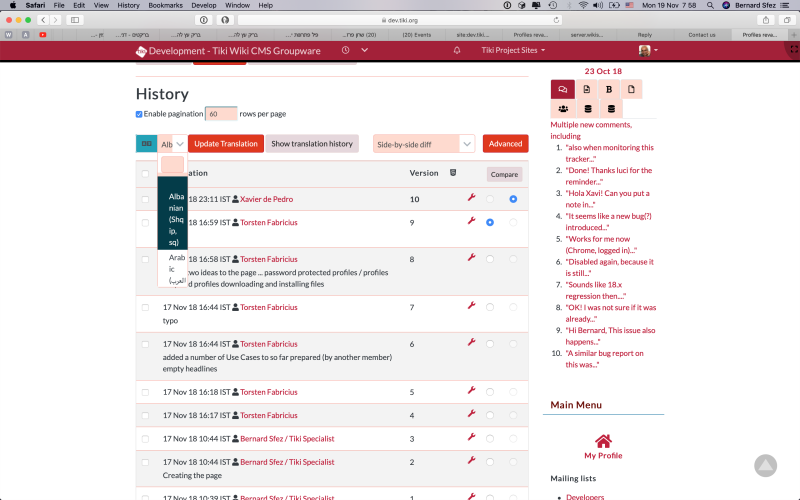
Task: Check the checkbox for version 10 row
Action: click(145, 199)
